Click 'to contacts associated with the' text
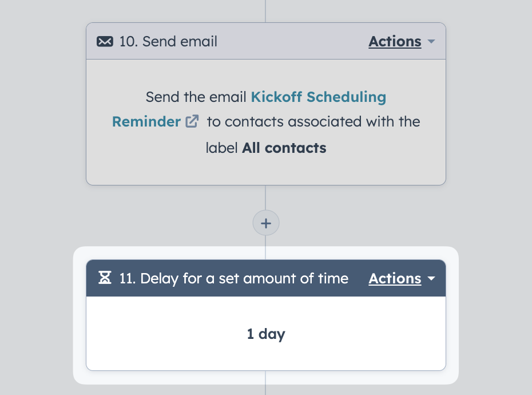Image resolution: width=532 pixels, height=395 pixels. [x=313, y=121]
